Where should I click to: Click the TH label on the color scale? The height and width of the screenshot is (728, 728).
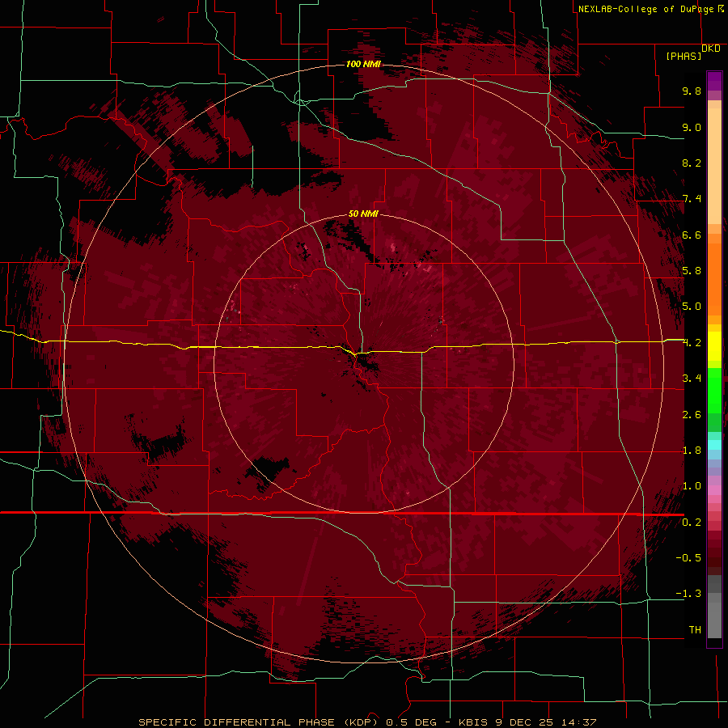coord(695,630)
